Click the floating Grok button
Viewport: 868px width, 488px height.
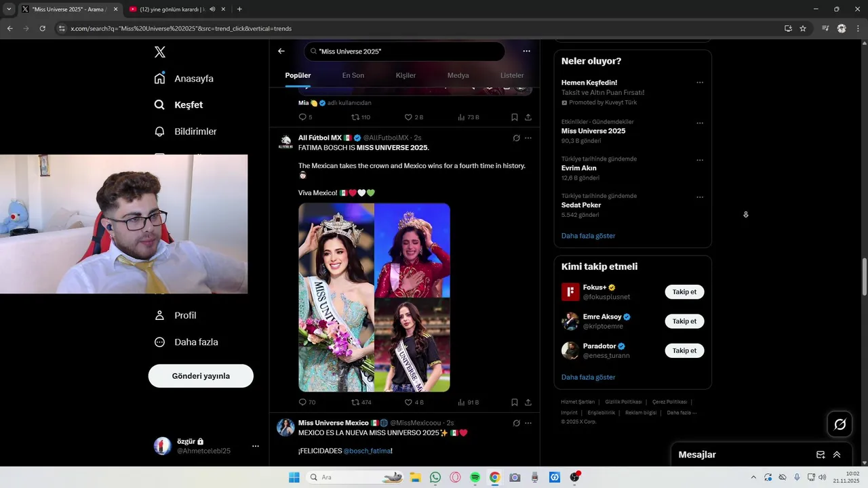pyautogui.click(x=840, y=424)
